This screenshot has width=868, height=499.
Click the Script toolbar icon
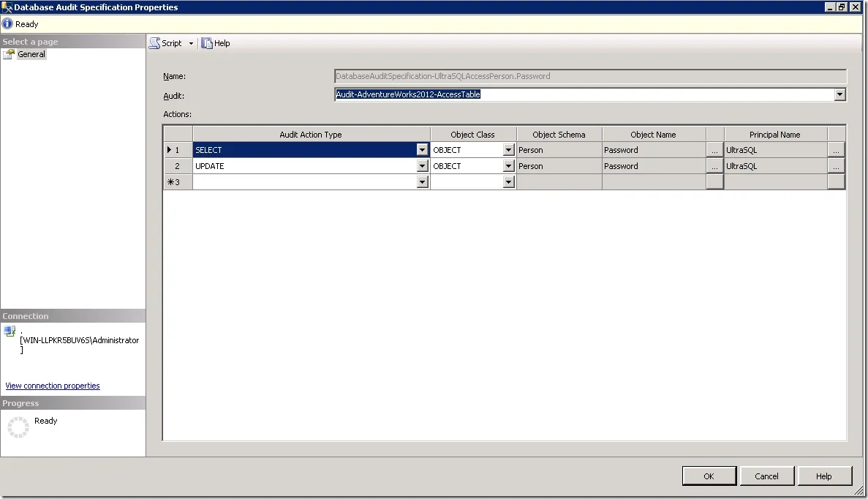click(x=154, y=43)
